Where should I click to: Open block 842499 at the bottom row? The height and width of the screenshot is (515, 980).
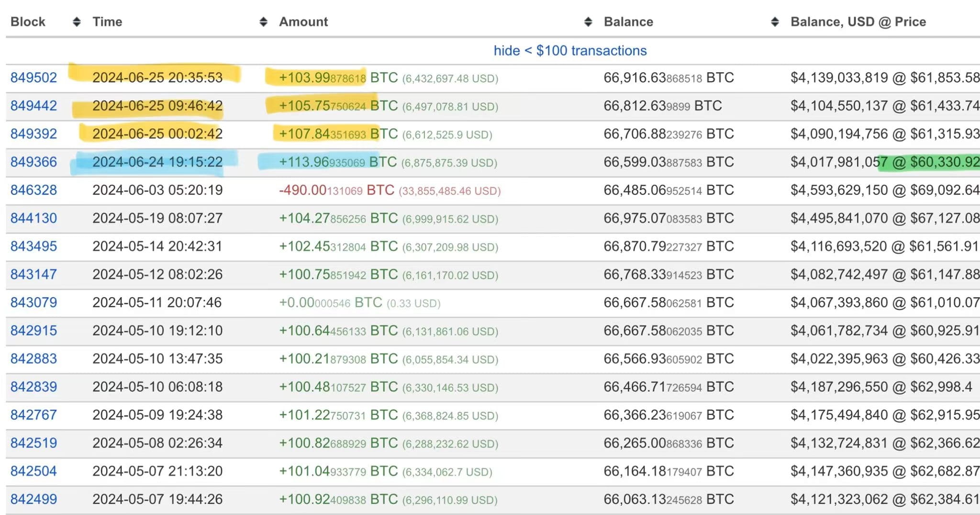point(33,499)
